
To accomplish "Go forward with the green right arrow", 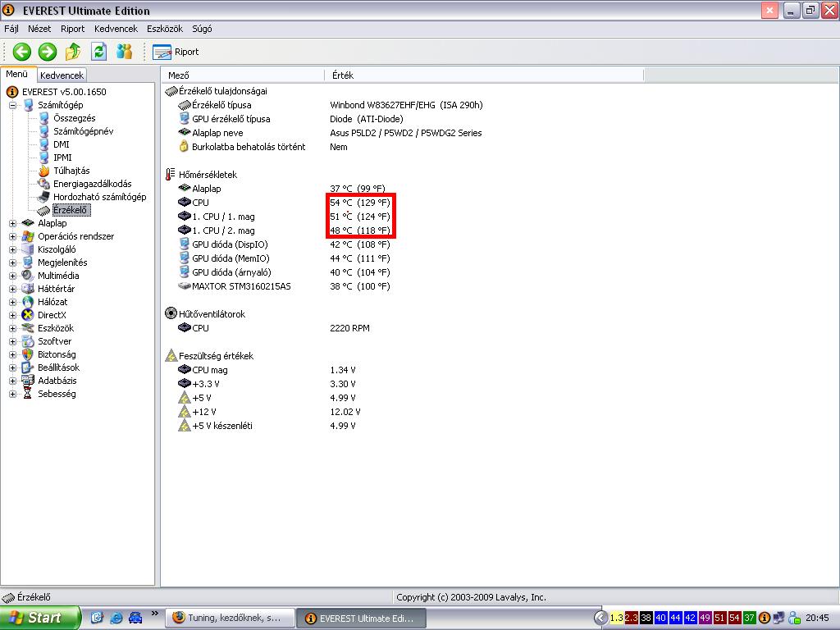I will [x=47, y=52].
